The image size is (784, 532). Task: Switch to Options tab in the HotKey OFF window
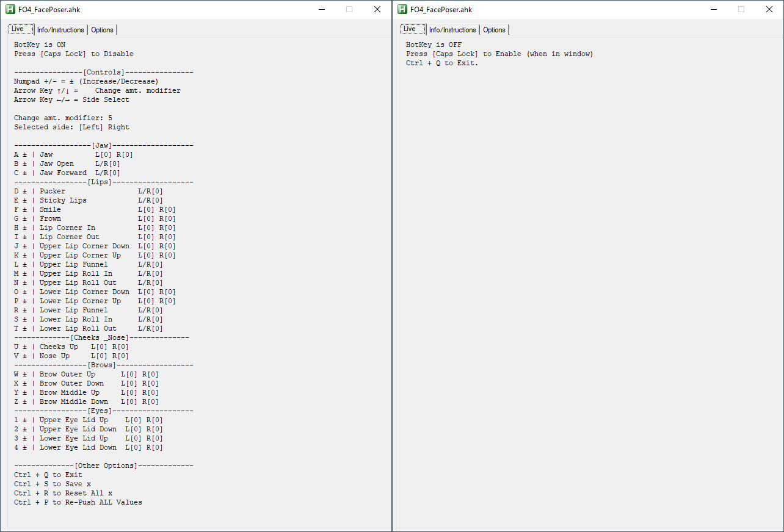(494, 30)
